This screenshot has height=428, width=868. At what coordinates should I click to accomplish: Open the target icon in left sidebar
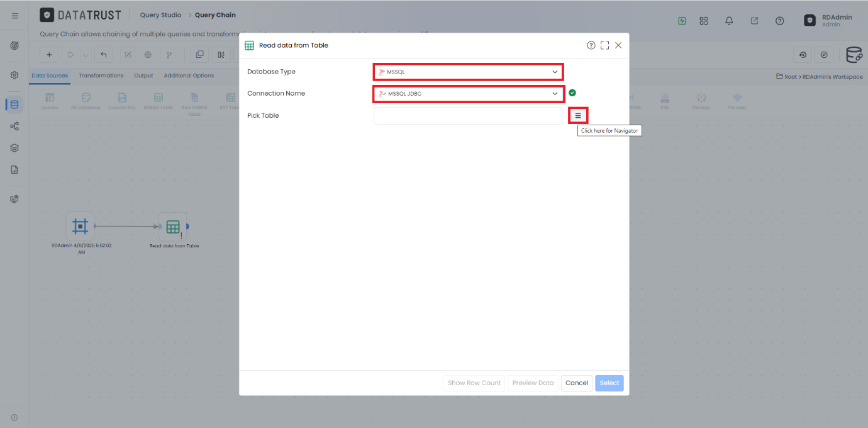pyautogui.click(x=14, y=46)
